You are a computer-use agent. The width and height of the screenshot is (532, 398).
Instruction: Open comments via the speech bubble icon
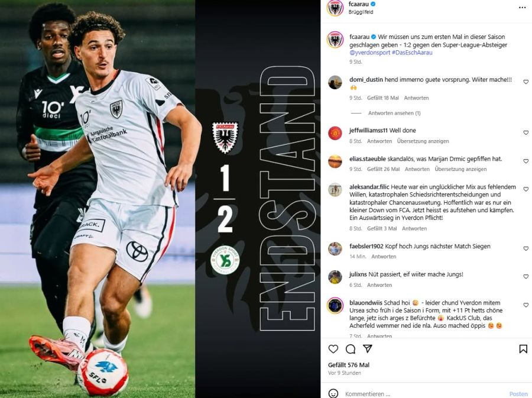pos(351,349)
